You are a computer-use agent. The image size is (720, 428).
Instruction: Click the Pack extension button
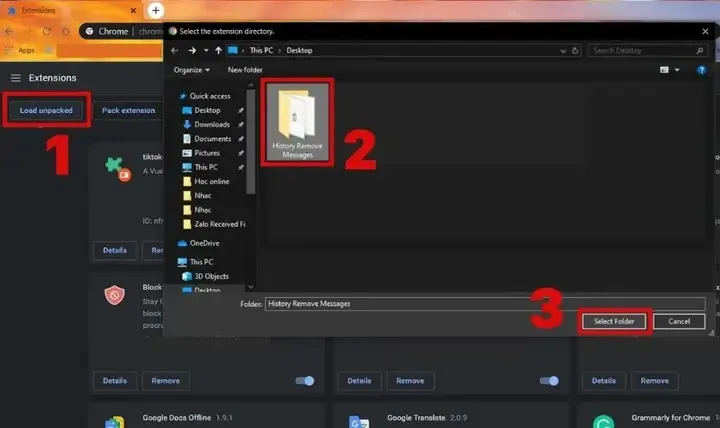click(x=129, y=110)
